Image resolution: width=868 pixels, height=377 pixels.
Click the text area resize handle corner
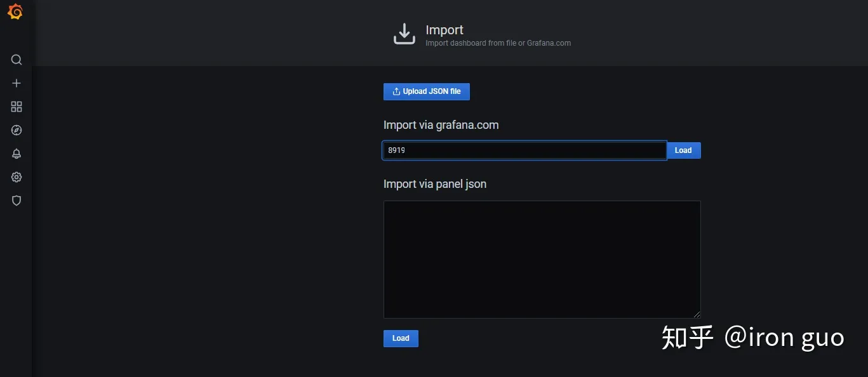(697, 314)
